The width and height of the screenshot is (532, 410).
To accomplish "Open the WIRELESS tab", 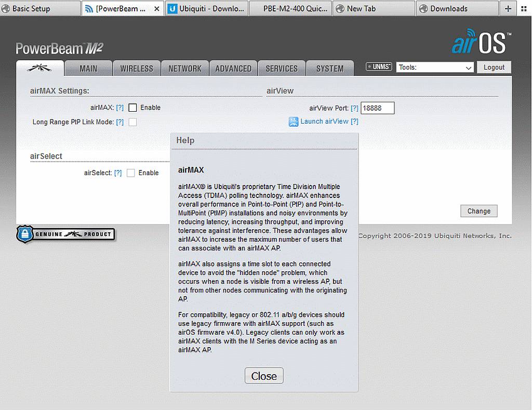I will [x=137, y=69].
